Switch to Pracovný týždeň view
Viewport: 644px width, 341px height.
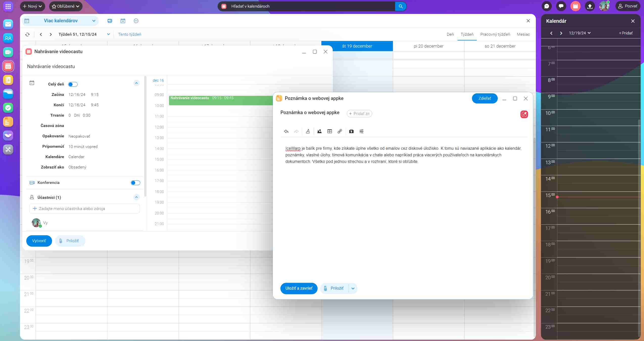click(x=495, y=34)
